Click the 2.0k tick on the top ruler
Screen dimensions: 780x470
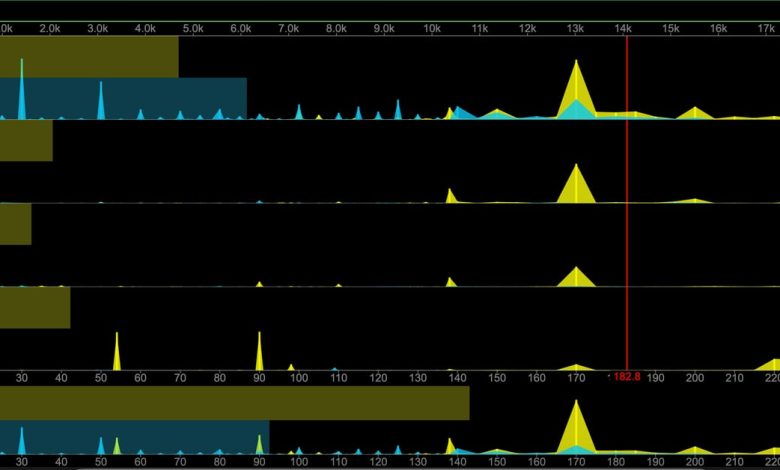click(x=49, y=30)
